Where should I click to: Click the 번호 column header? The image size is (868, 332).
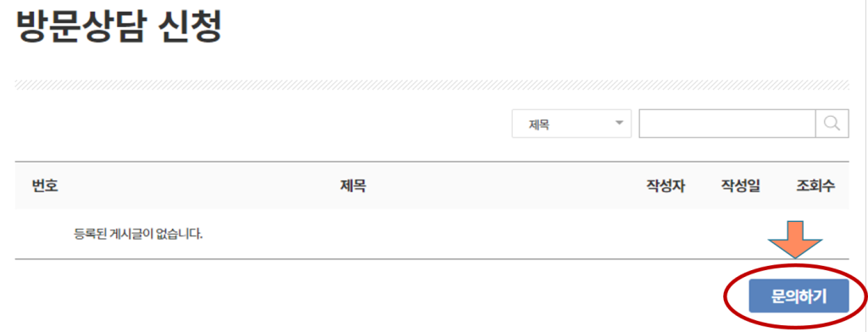click(x=45, y=186)
